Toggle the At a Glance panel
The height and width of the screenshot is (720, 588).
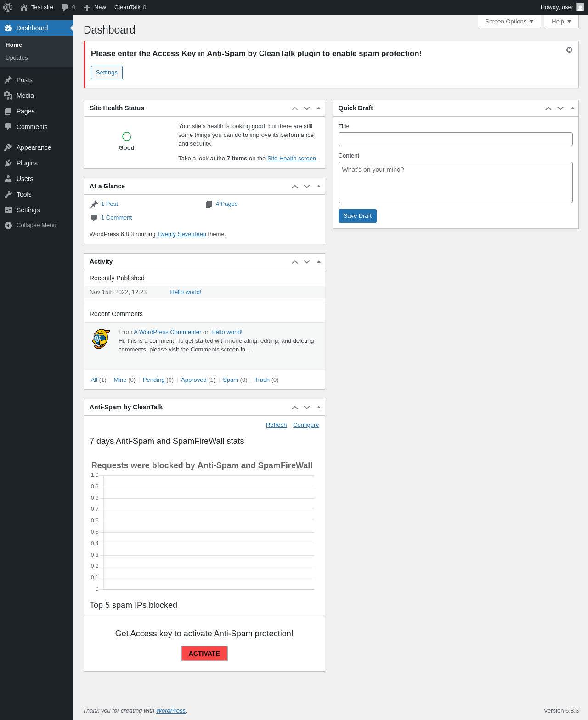click(x=319, y=186)
